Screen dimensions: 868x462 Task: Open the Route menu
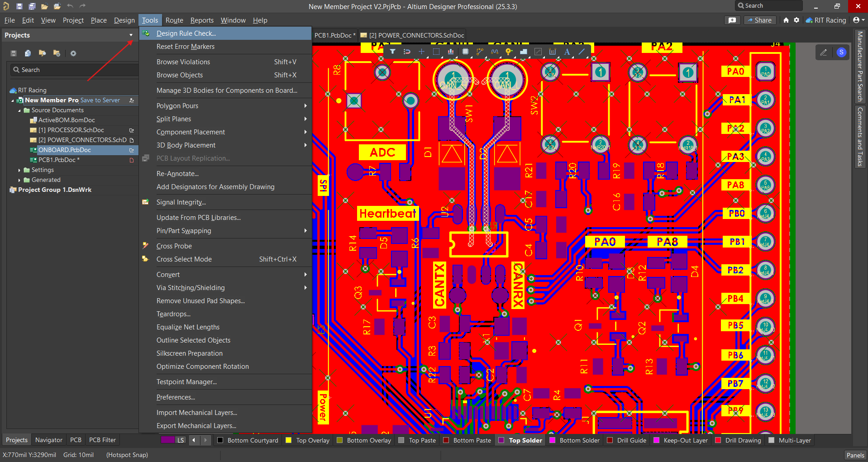(174, 20)
